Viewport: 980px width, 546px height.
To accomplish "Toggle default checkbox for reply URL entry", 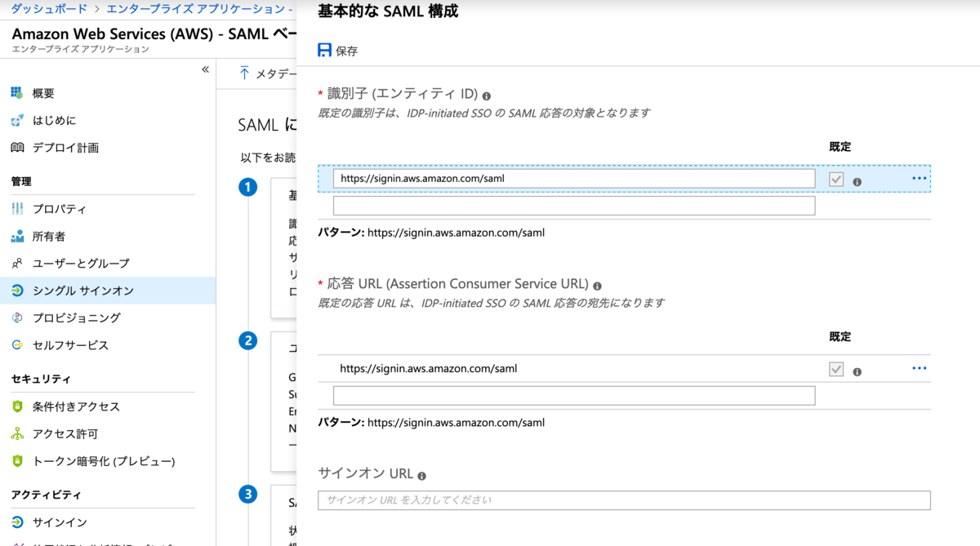I will click(x=835, y=369).
